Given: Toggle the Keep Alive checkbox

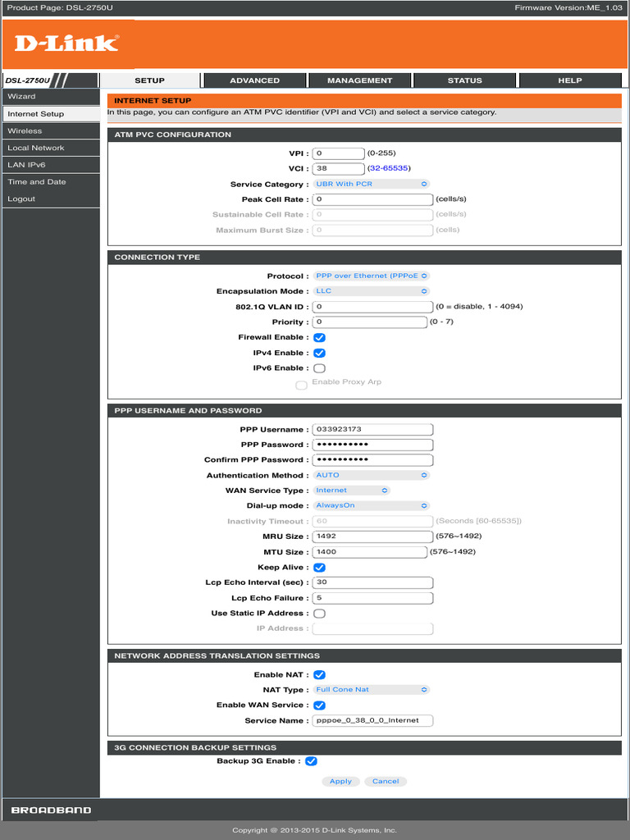Looking at the screenshot, I should click(x=319, y=568).
